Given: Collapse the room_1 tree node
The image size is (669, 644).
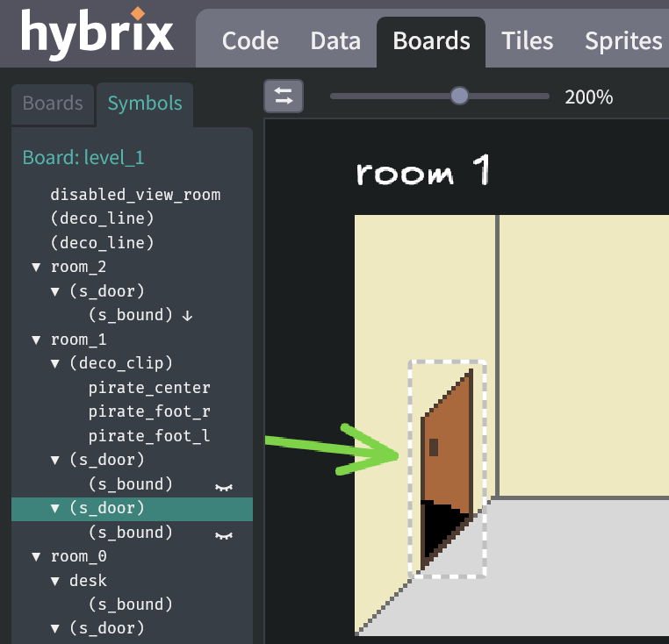Looking at the screenshot, I should [x=36, y=340].
